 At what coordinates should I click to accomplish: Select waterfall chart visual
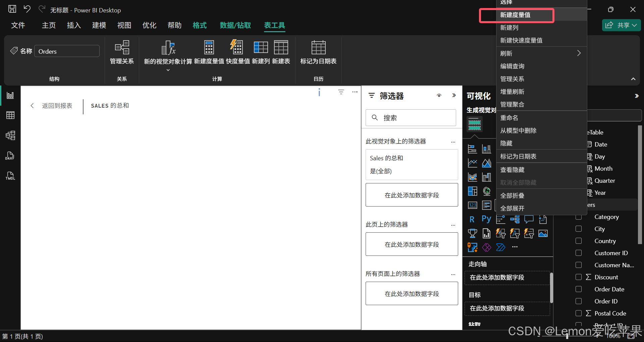click(x=486, y=177)
